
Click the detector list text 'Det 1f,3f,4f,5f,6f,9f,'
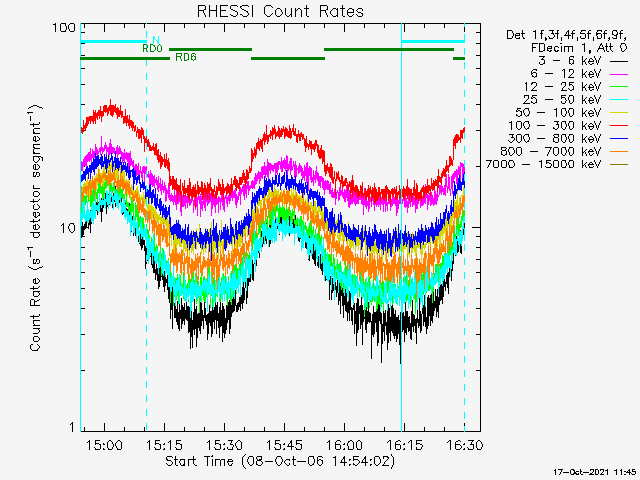click(567, 35)
